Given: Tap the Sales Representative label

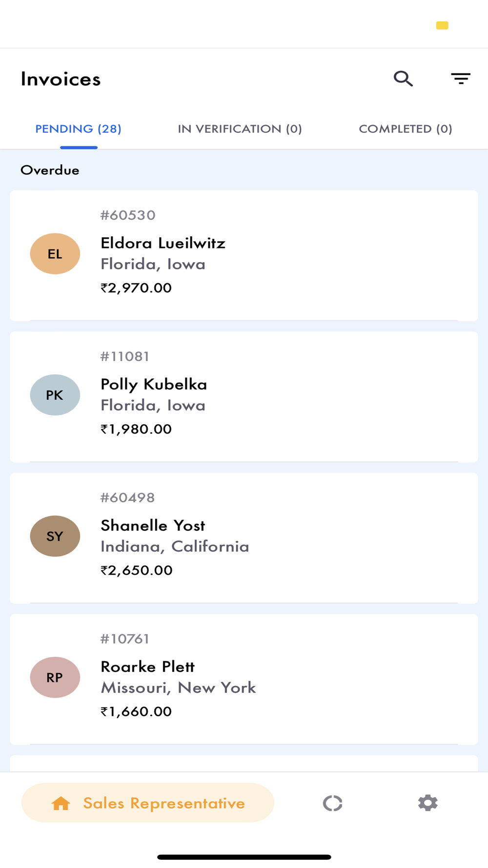Looking at the screenshot, I should 164,803.
